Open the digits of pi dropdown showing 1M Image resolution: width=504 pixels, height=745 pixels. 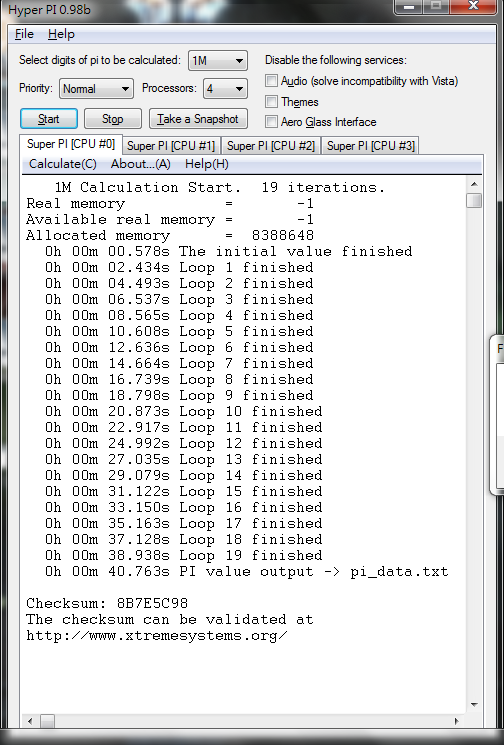coord(218,61)
